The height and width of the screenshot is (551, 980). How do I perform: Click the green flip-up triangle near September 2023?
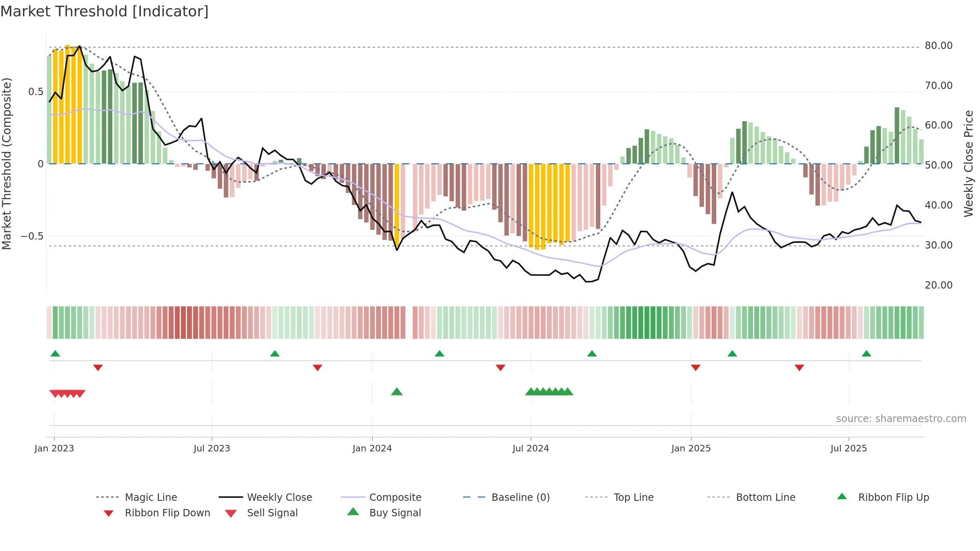coord(275,353)
